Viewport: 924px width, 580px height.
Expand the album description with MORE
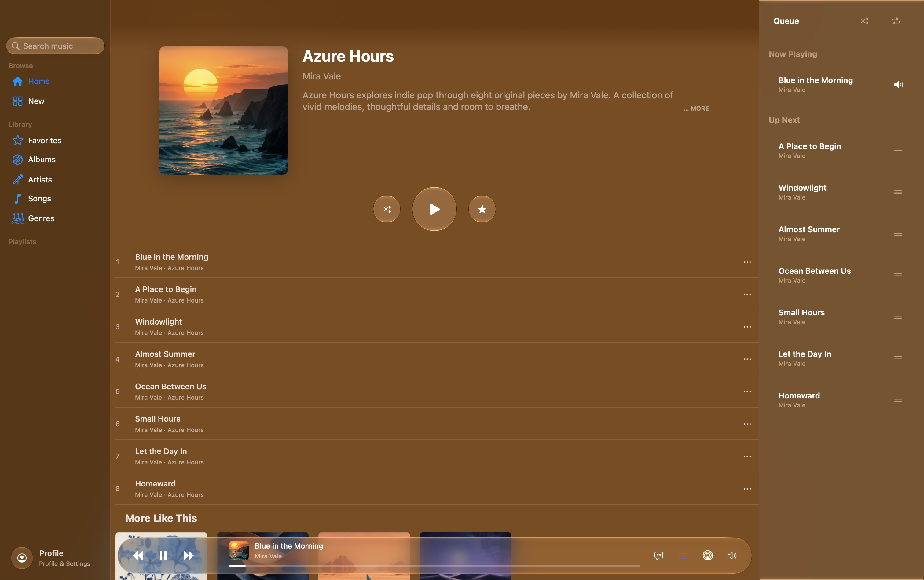coord(696,108)
